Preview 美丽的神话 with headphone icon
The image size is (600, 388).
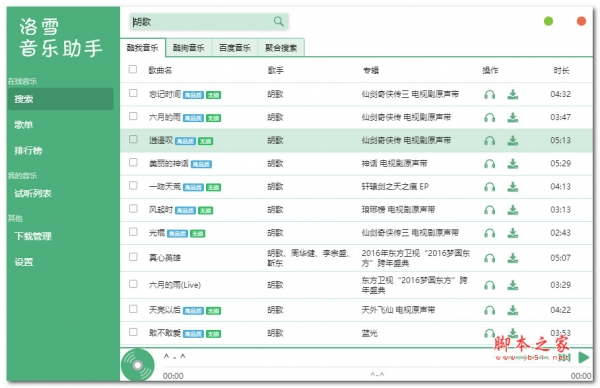tap(489, 163)
